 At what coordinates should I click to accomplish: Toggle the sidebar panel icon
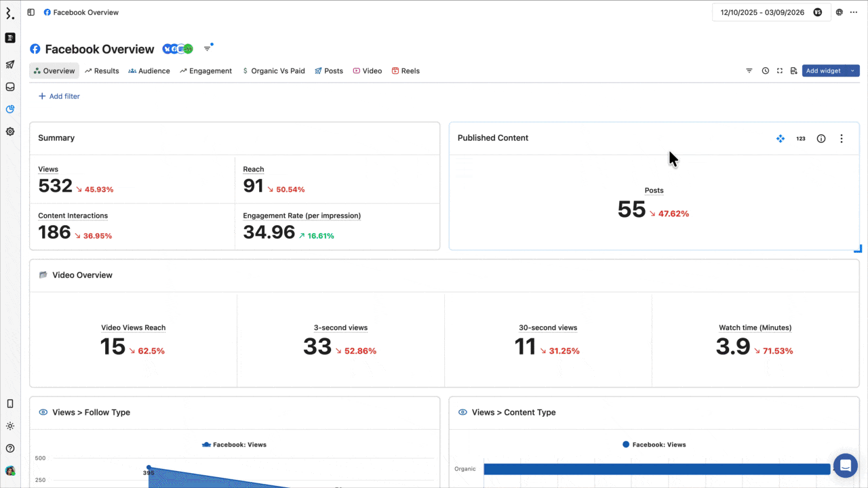click(x=31, y=12)
